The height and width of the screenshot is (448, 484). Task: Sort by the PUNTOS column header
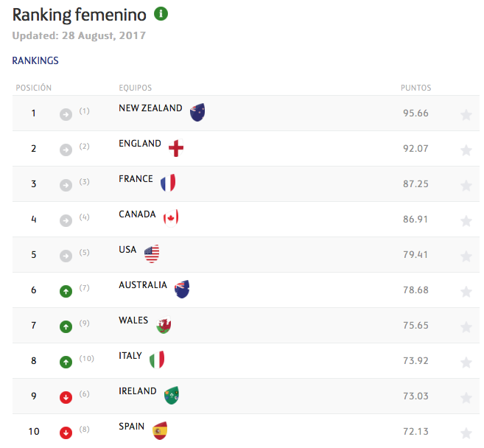(416, 88)
